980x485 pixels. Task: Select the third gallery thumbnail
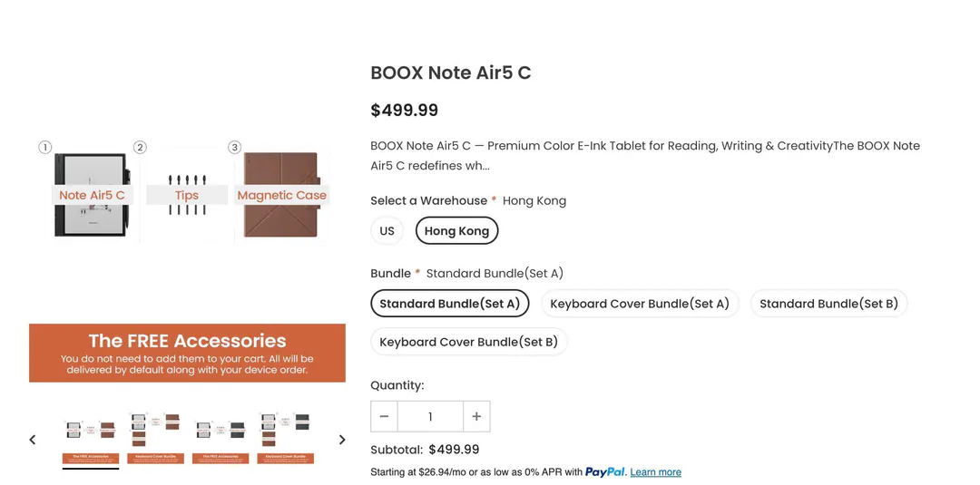(x=220, y=439)
